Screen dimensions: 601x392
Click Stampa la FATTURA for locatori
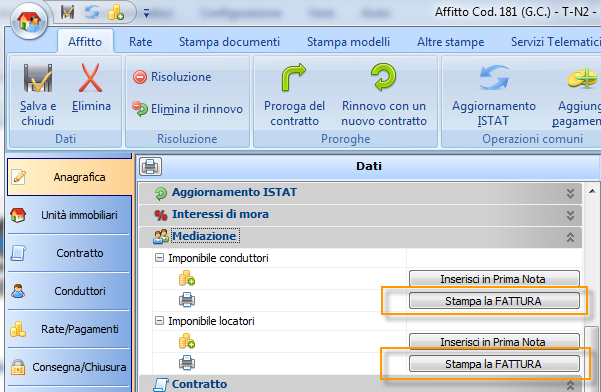click(494, 364)
